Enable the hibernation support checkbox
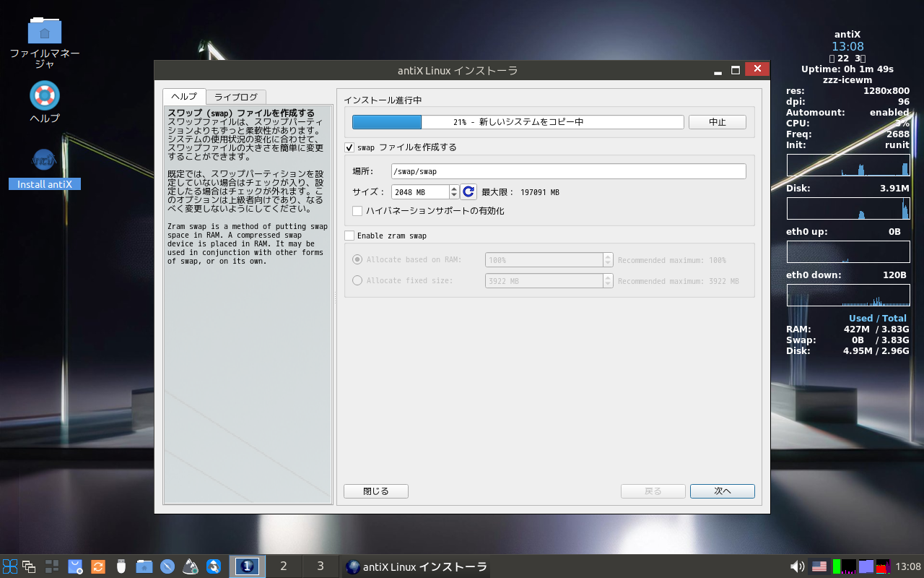 point(357,211)
